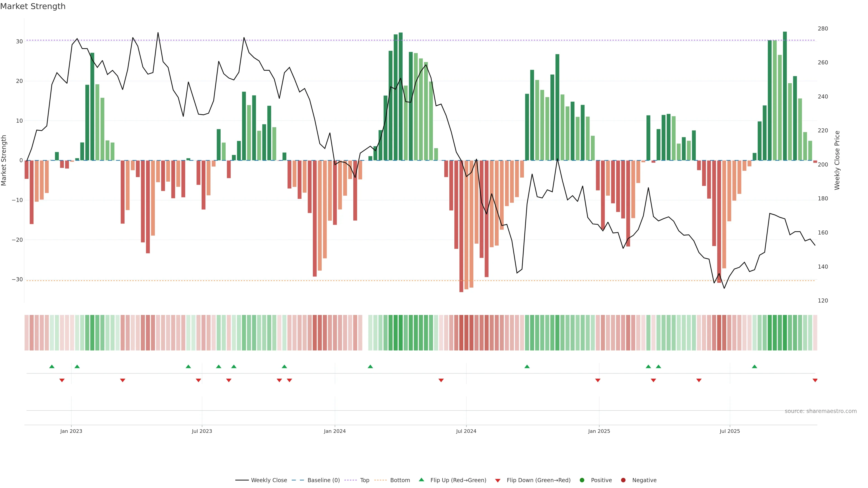Click the Jul 2024 x-axis label
Viewport: 868px width, 488px height.
click(466, 431)
